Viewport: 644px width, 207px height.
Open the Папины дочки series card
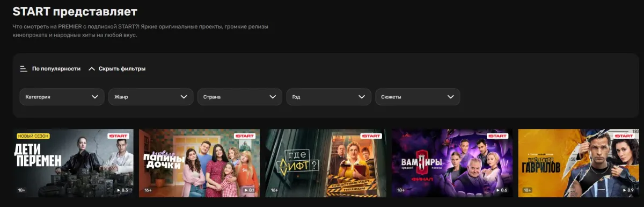199,163
